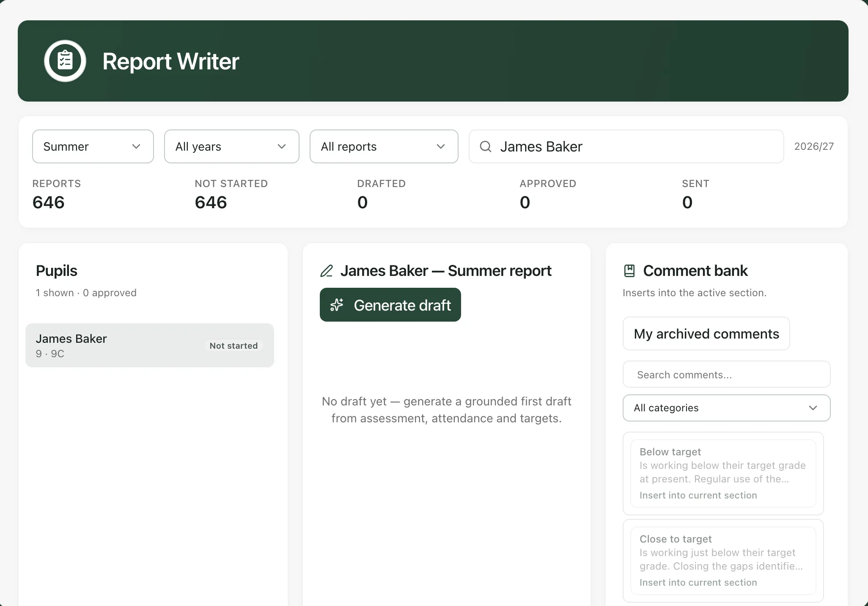
Task: Click the search magnifier icon
Action: coord(486,146)
